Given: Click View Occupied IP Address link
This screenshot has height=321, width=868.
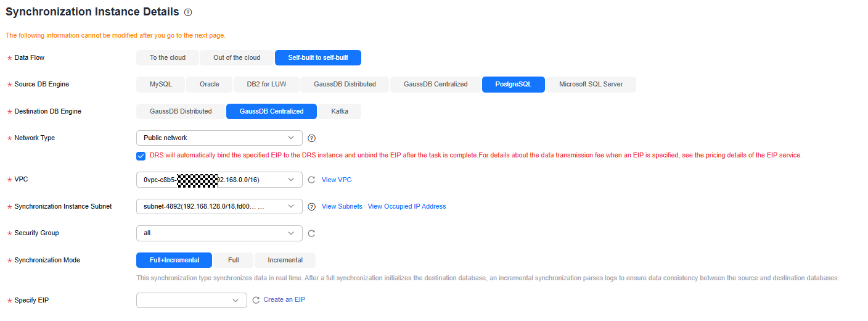Looking at the screenshot, I should (407, 206).
